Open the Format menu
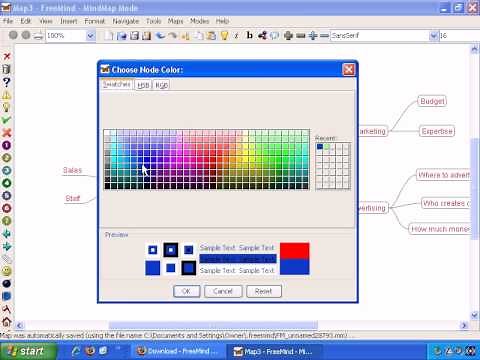 pos(95,21)
